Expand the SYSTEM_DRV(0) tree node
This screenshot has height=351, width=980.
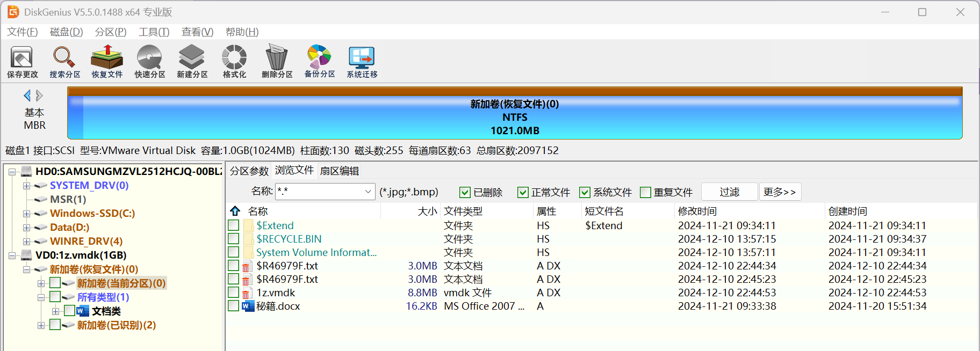[x=26, y=186]
